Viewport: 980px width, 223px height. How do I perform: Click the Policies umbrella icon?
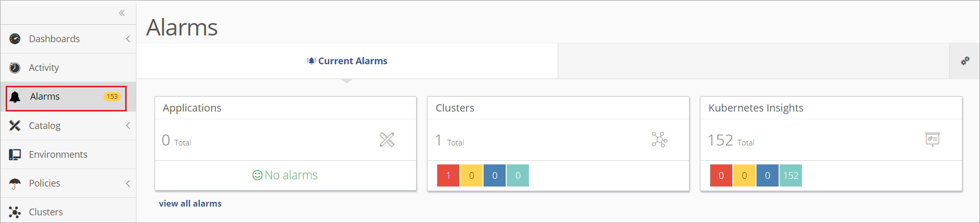coord(15,183)
